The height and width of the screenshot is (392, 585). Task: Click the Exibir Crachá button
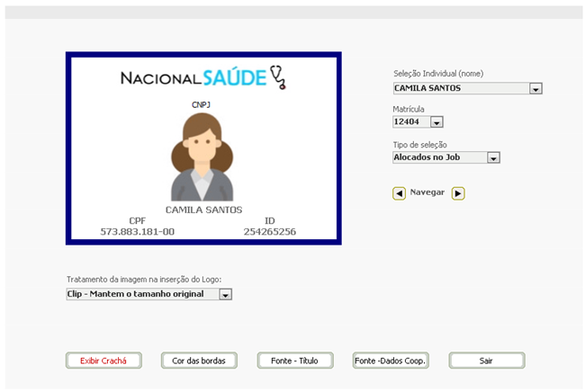tap(103, 361)
